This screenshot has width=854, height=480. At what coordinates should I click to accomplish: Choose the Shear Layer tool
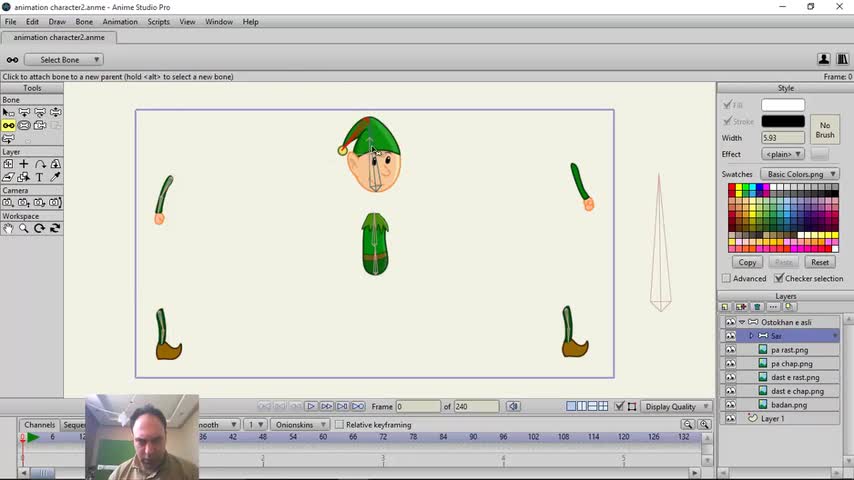click(8, 177)
